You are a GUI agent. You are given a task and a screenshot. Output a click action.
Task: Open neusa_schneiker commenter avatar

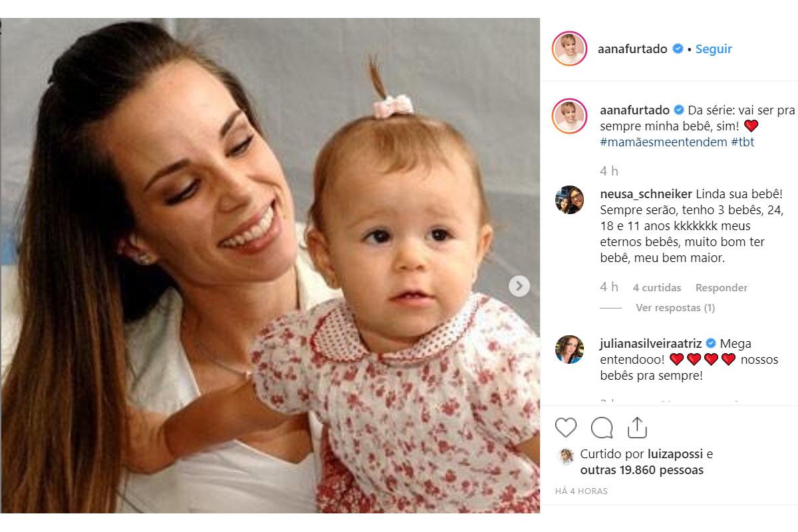click(569, 199)
